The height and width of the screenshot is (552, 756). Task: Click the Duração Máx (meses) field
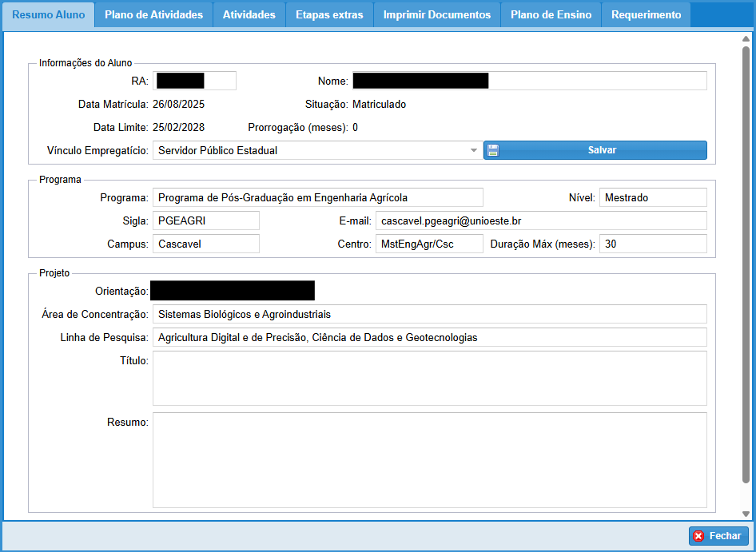click(x=653, y=244)
